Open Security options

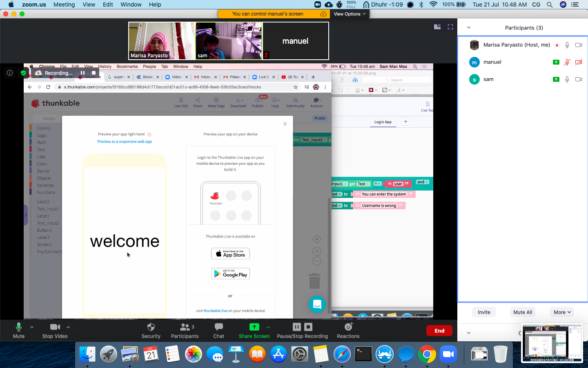[151, 330]
